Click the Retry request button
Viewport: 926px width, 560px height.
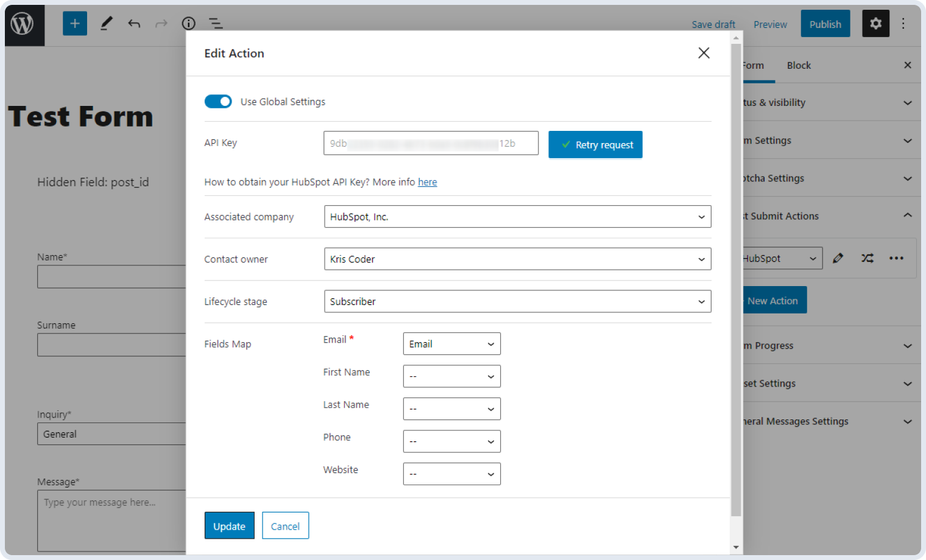595,144
